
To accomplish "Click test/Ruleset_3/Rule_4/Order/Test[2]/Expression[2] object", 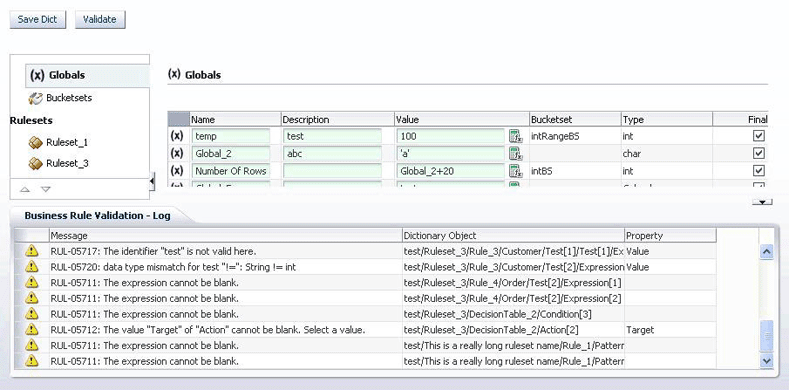I will (513, 298).
